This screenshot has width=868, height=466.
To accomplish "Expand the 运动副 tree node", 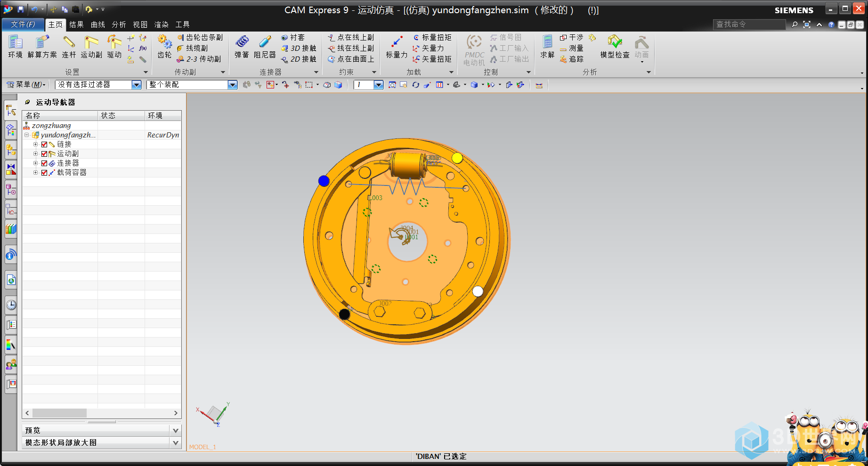I will [35, 154].
